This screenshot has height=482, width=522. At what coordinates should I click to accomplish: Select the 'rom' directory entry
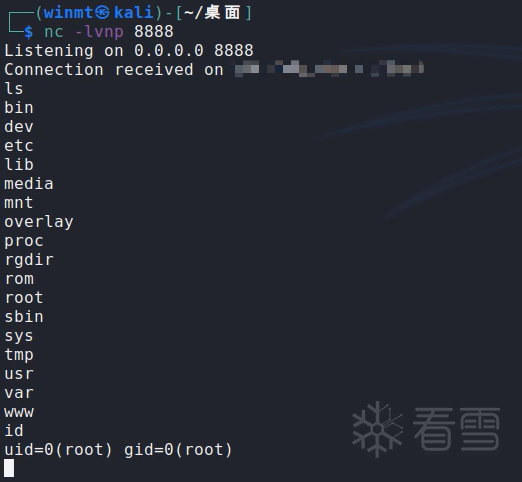click(x=19, y=279)
